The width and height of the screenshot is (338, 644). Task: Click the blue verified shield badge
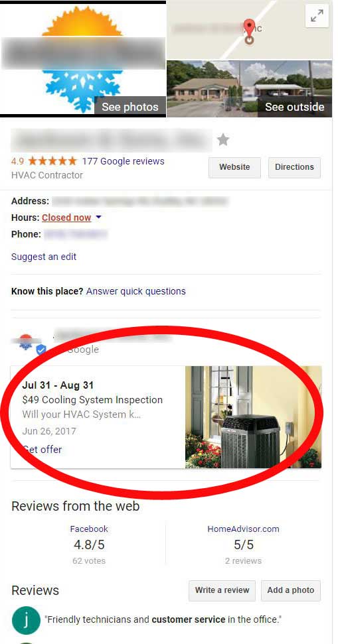coord(41,350)
